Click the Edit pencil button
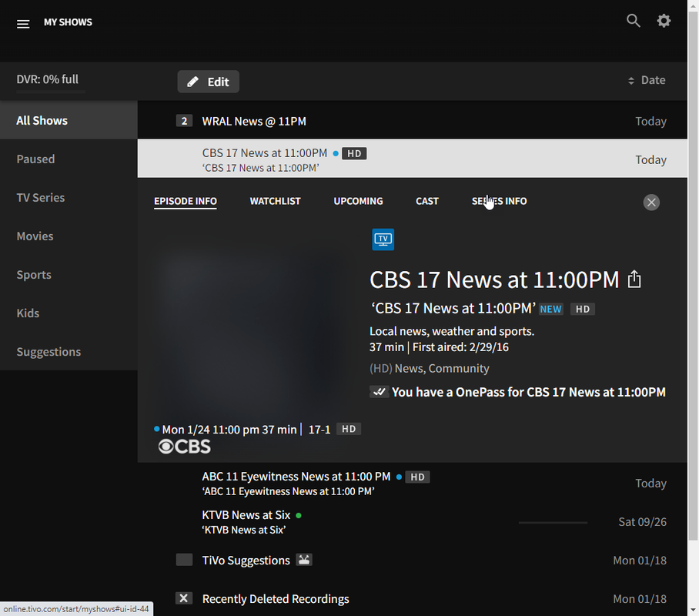Image resolution: width=699 pixels, height=616 pixels. [x=208, y=82]
